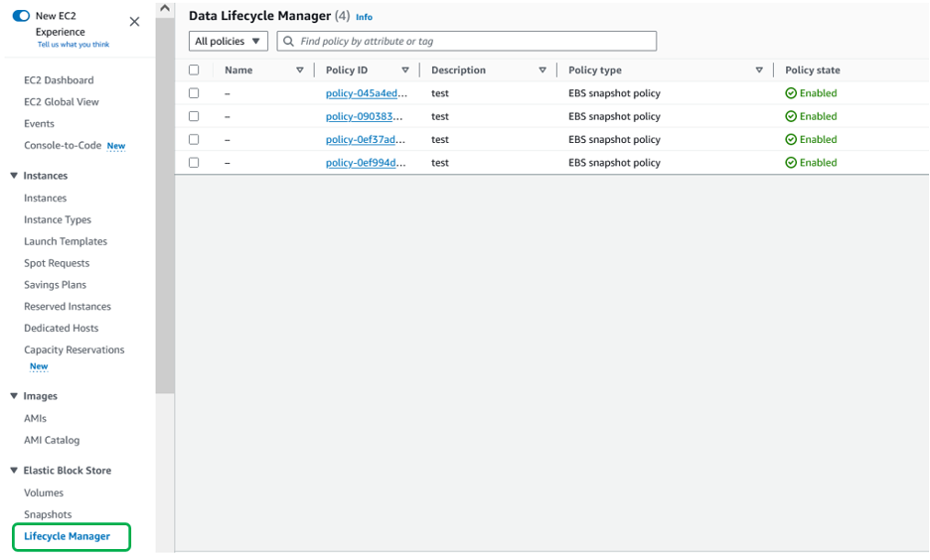This screenshot has width=930, height=560.
Task: Open policy-090383 link
Action: click(x=364, y=116)
